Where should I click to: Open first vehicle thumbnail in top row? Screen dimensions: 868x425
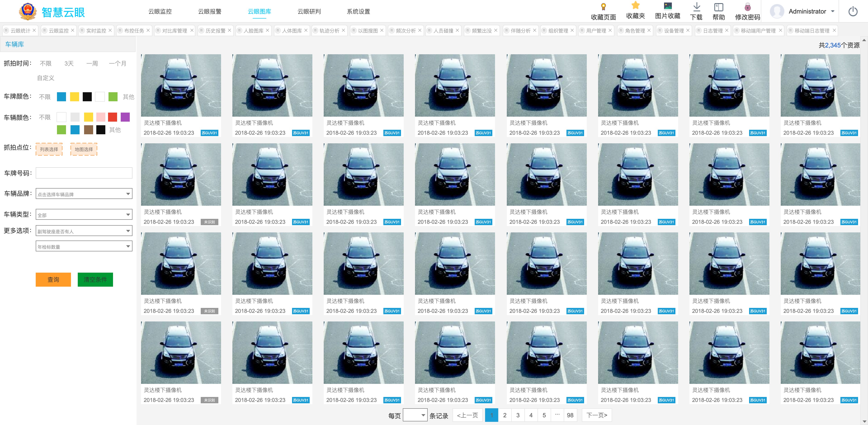[x=181, y=85]
